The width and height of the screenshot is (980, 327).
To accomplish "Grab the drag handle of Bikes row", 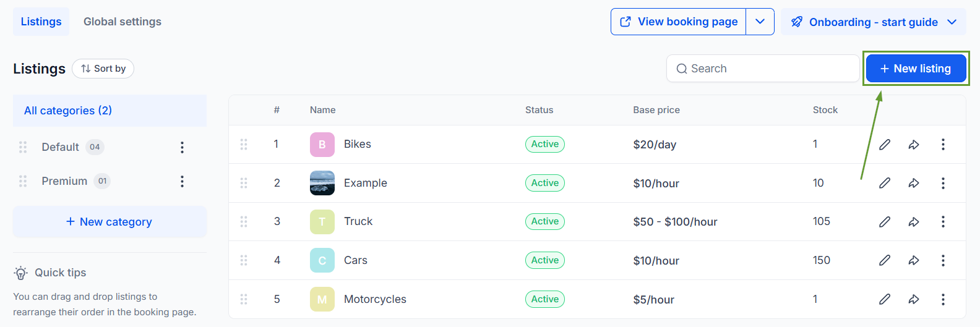I will point(244,144).
